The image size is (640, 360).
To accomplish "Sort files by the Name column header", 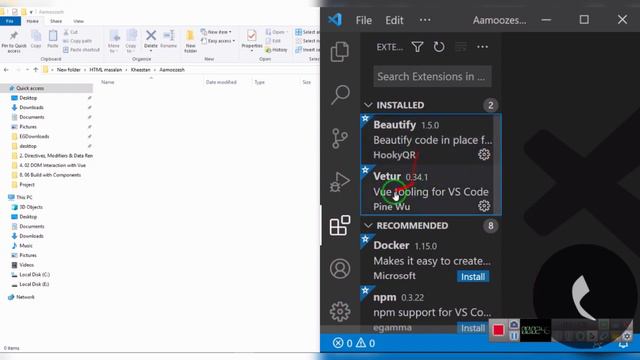I will coord(108,82).
